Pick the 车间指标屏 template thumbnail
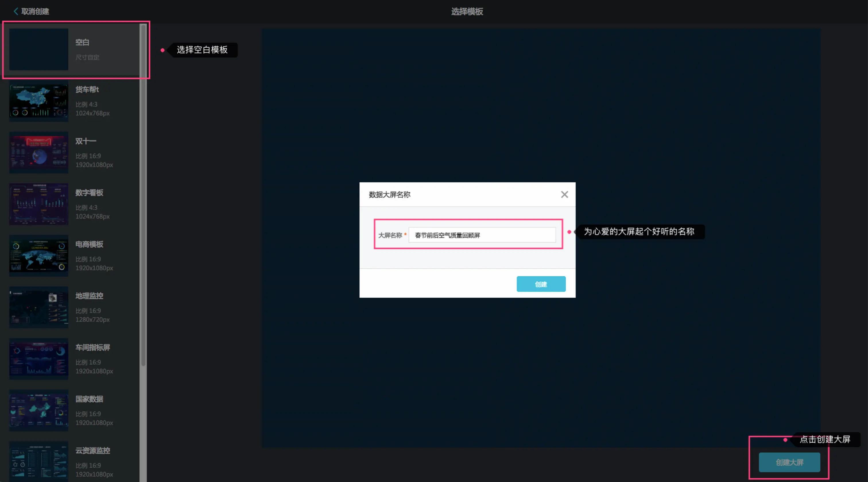The height and width of the screenshot is (482, 868). pyautogui.click(x=39, y=359)
